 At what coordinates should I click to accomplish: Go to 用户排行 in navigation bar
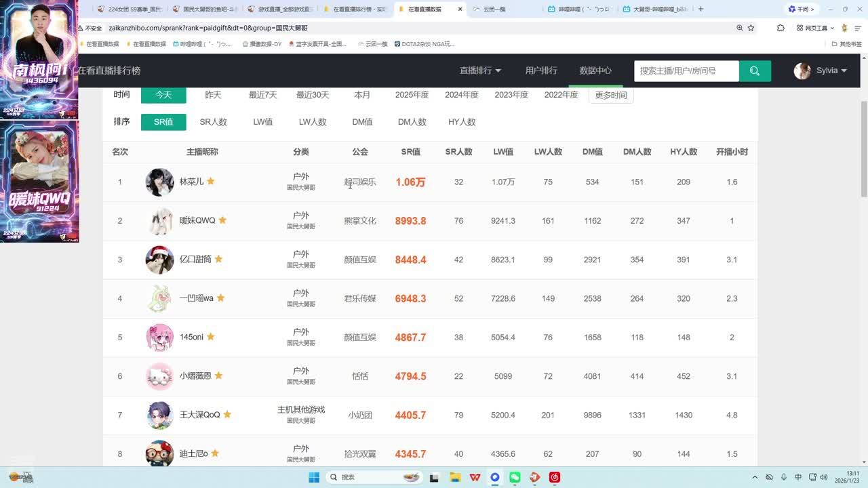[541, 70]
